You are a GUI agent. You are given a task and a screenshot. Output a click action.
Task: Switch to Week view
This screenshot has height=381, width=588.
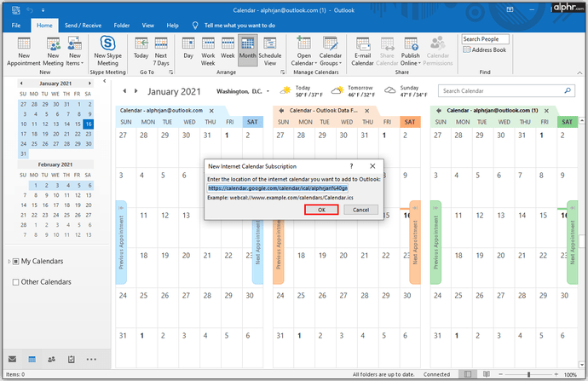[228, 49]
